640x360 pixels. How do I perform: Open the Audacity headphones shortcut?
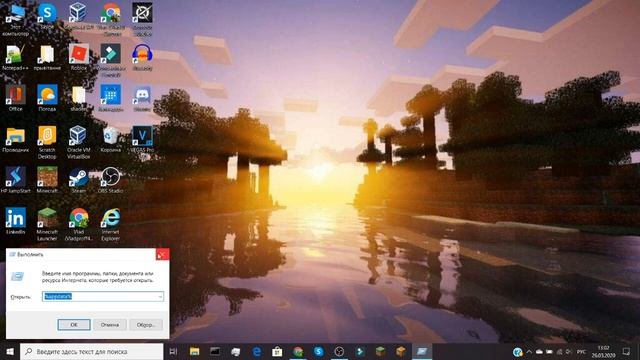142,57
